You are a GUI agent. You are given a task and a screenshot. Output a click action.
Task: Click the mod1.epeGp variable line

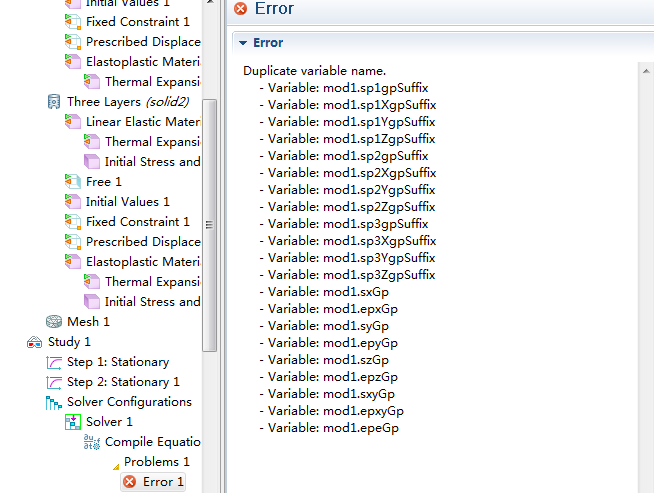(333, 428)
